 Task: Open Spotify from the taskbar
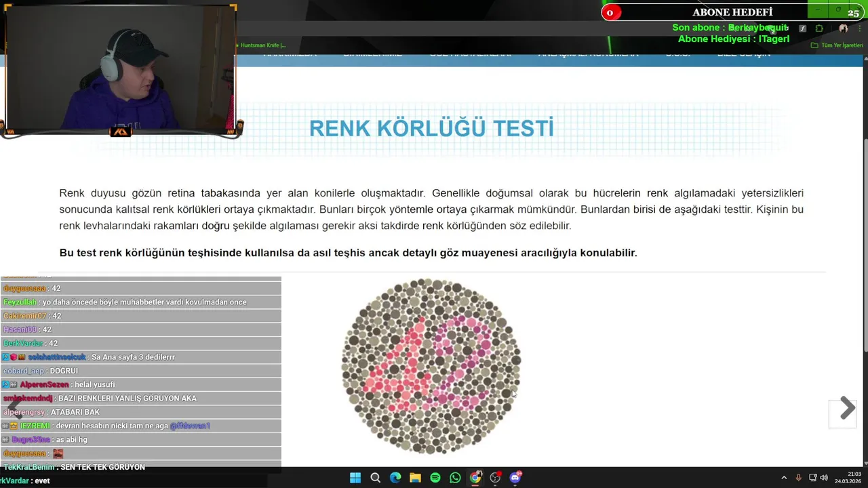[x=435, y=478]
